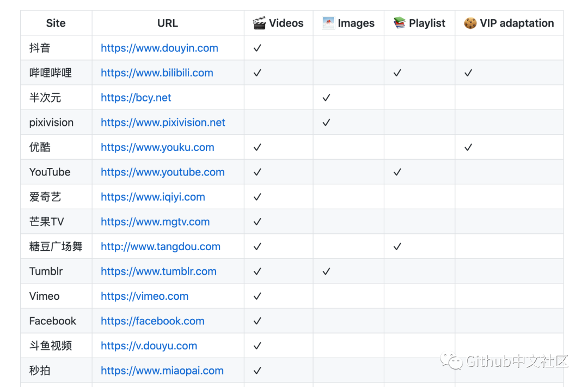Open the YouTube URL link
The image size is (588, 387).
(x=162, y=172)
